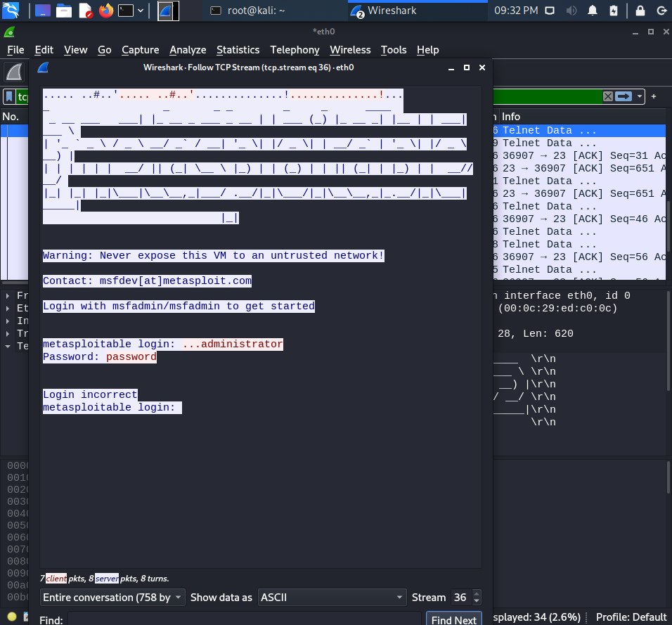Increase the Stream number with up arrow

476,593
